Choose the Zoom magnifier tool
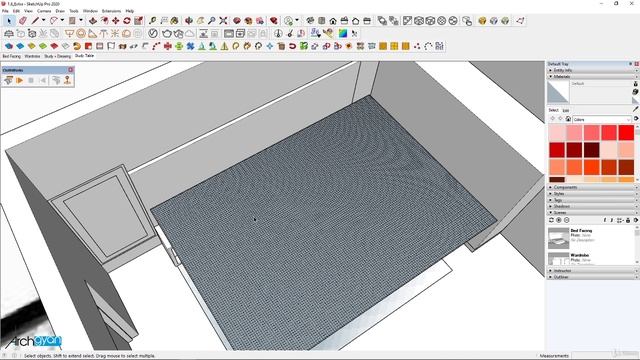640x360 pixels. click(212, 21)
